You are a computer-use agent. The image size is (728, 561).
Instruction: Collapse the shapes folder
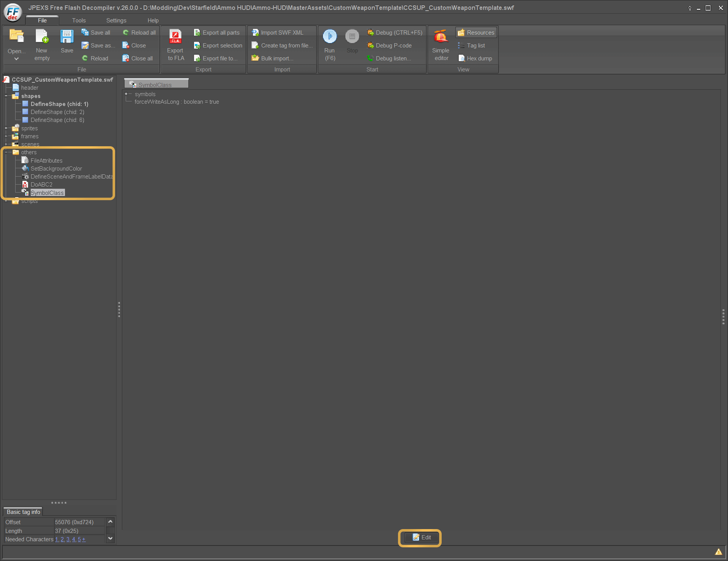(x=6, y=96)
